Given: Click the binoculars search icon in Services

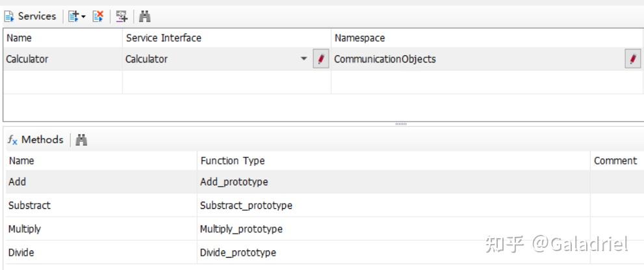Looking at the screenshot, I should 145,16.
